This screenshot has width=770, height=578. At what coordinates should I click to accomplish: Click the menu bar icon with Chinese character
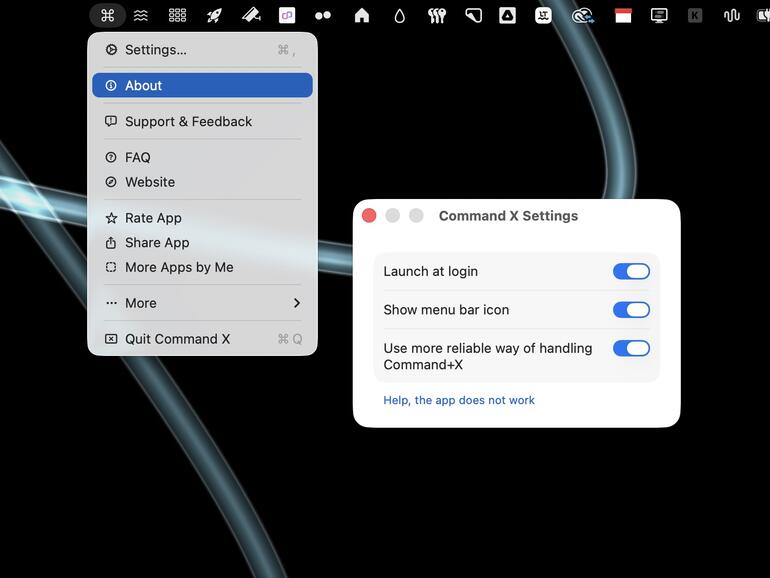544,16
